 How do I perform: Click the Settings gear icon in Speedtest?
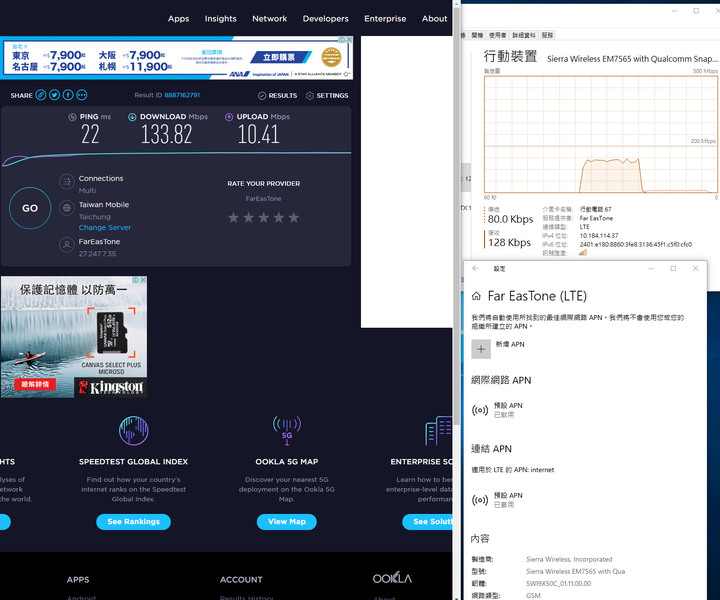309,95
